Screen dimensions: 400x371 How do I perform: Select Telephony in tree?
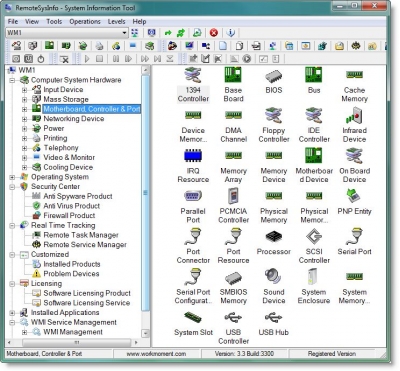(61, 148)
